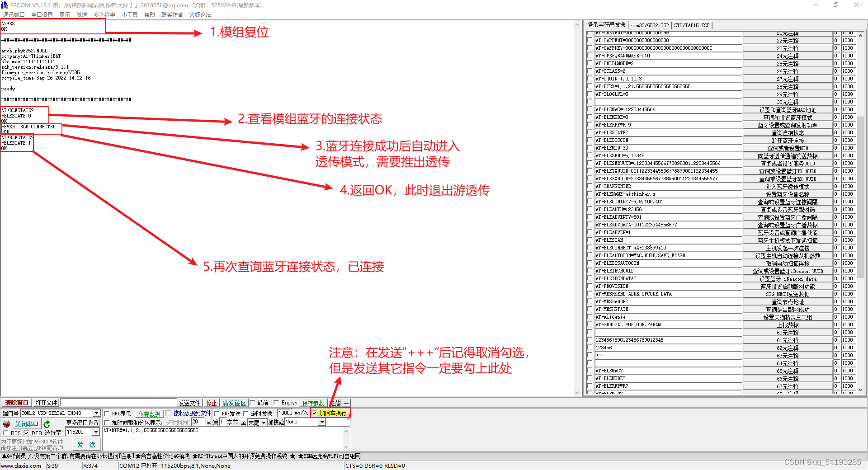Image resolution: width=868 pixels, height=470 pixels.
Task: Click the 关闭串口 button
Action: pyautogui.click(x=27, y=424)
